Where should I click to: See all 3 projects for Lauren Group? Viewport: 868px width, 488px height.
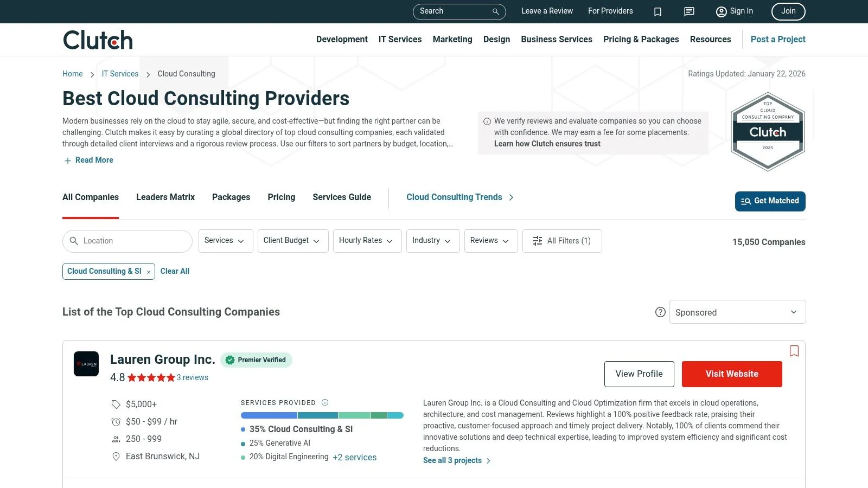click(452, 460)
